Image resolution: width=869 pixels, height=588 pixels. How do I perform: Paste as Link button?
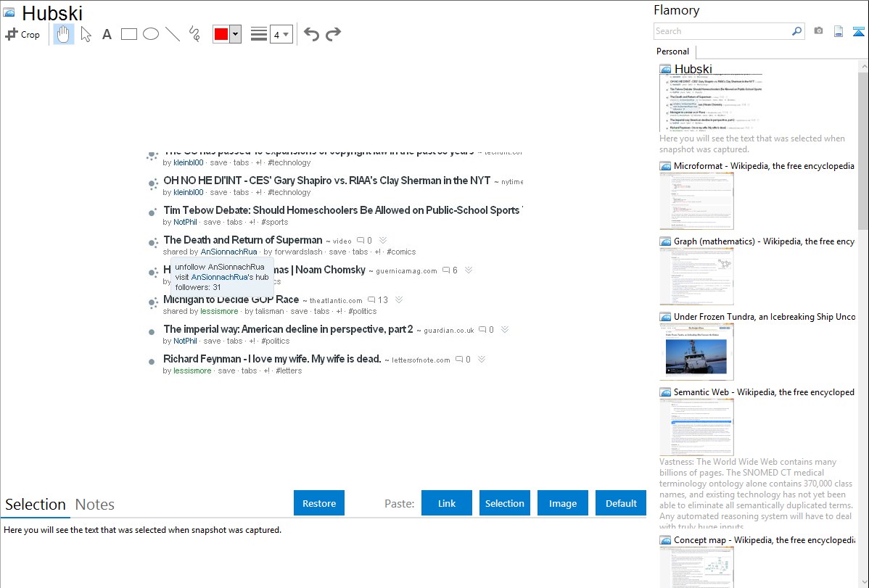coord(447,503)
